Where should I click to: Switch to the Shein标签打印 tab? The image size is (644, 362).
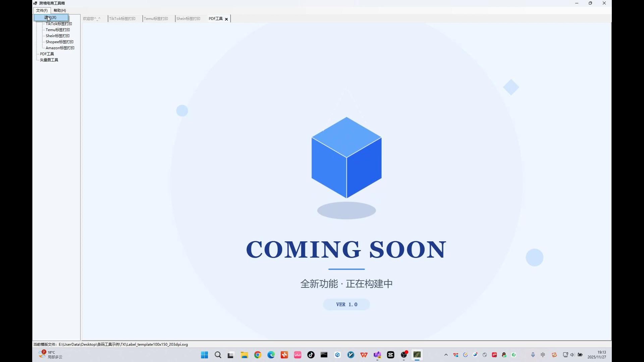(188, 19)
